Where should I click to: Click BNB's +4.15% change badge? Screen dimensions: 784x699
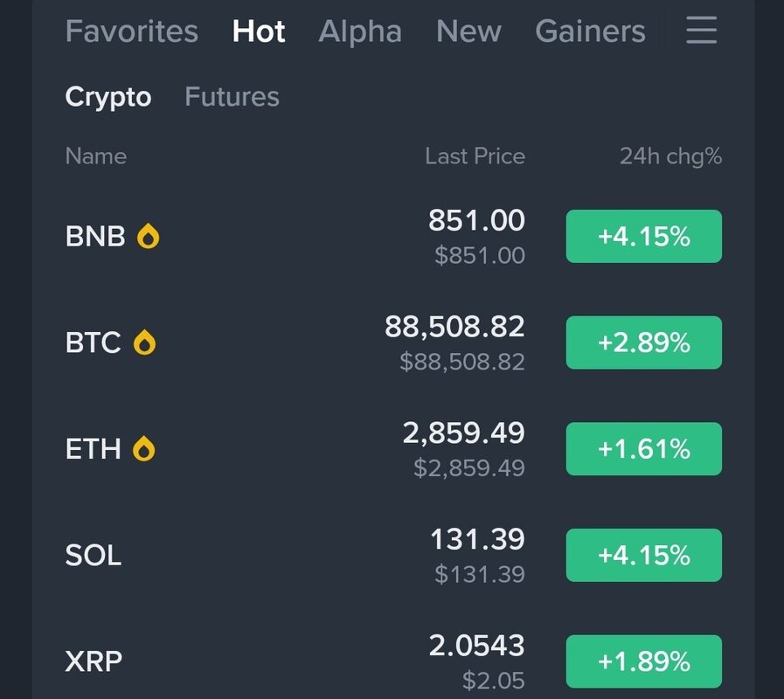pos(643,236)
